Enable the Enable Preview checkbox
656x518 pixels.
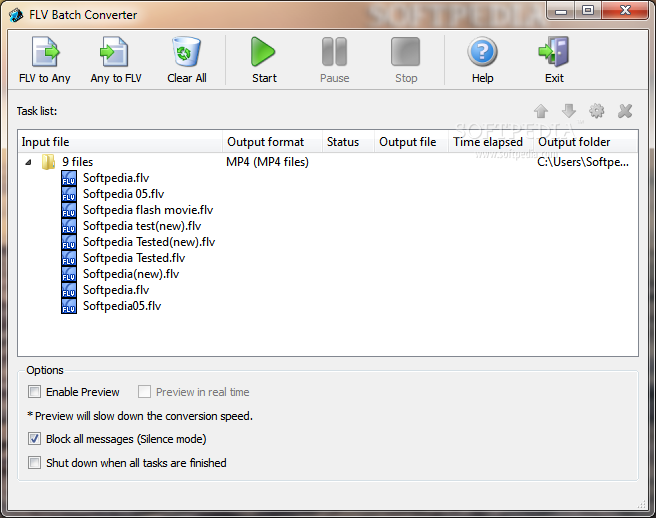pos(34,392)
